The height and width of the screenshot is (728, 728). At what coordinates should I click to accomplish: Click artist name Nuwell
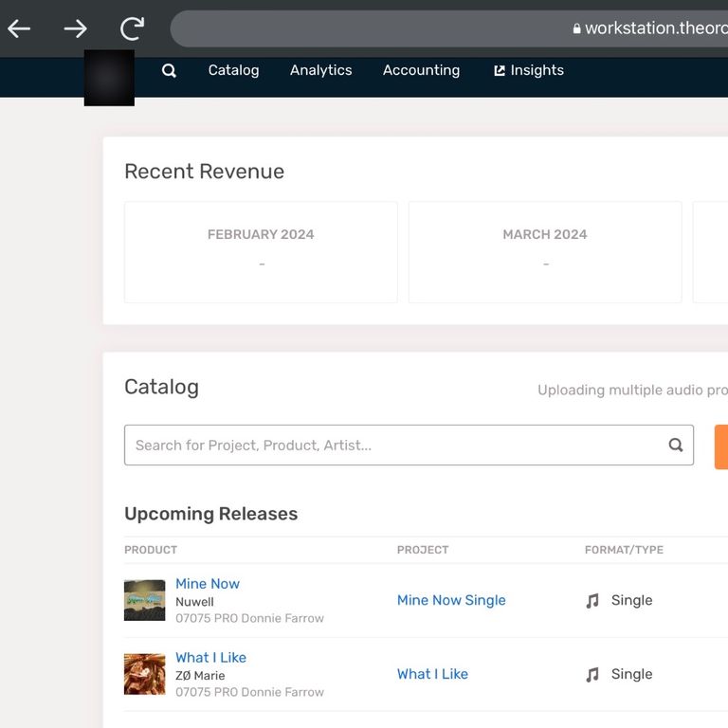[x=194, y=602]
